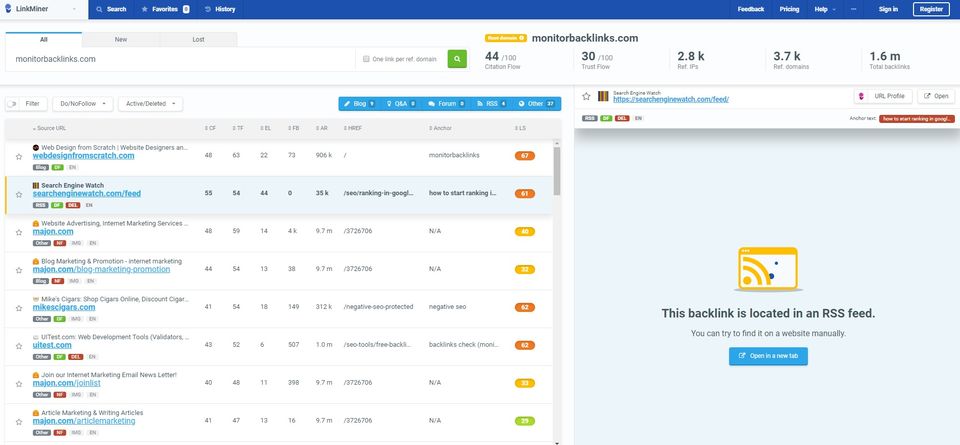Viewport: 960px width, 445px height.
Task: Click the LS score 67 badge
Action: (525, 156)
